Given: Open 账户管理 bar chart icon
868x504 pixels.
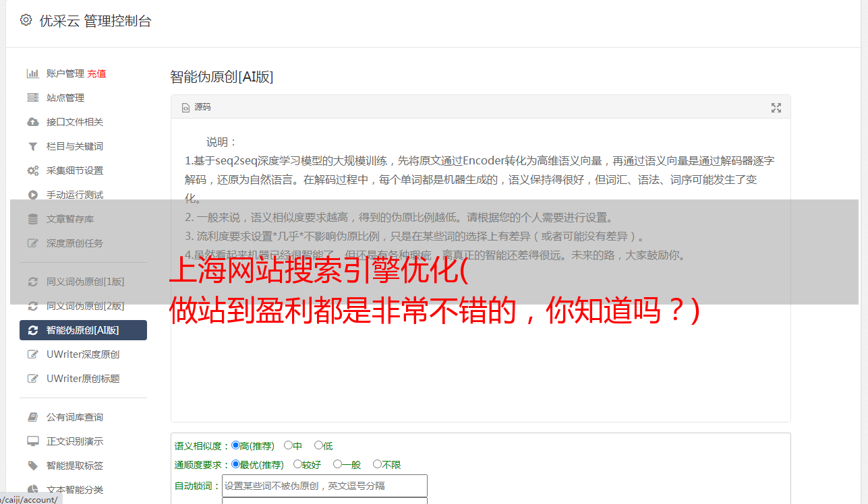Looking at the screenshot, I should point(32,73).
